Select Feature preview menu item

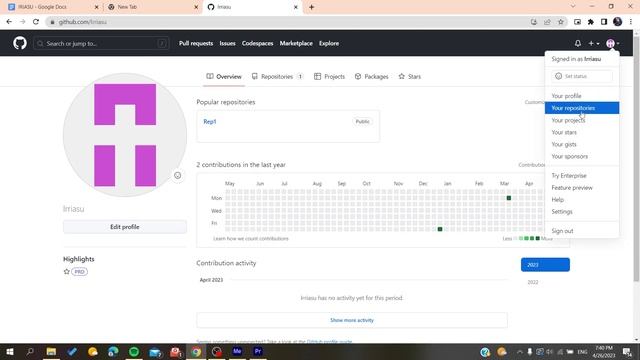coord(582,188)
